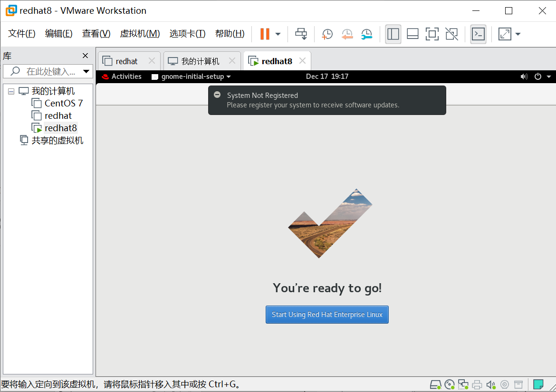Click the Dec 17 19:17 clock

327,76
